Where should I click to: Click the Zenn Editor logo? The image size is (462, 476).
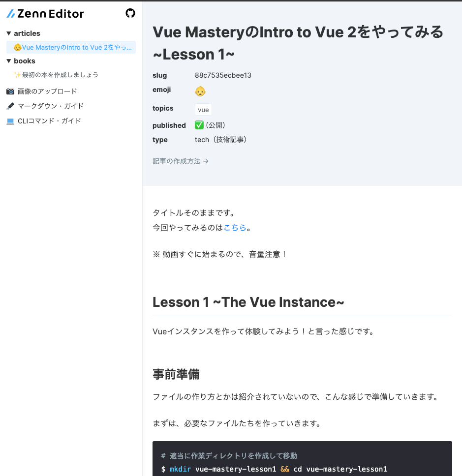click(45, 13)
